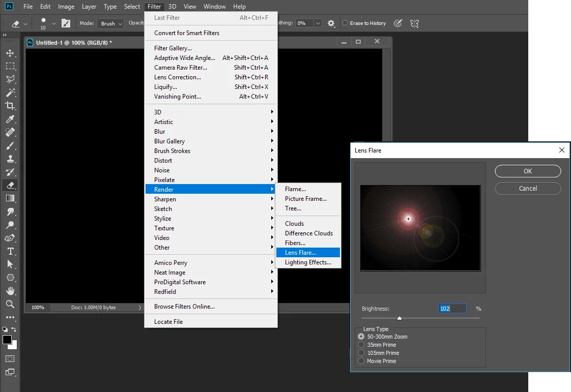Select the Crop tool
Image resolution: width=571 pixels, height=392 pixels.
point(10,106)
